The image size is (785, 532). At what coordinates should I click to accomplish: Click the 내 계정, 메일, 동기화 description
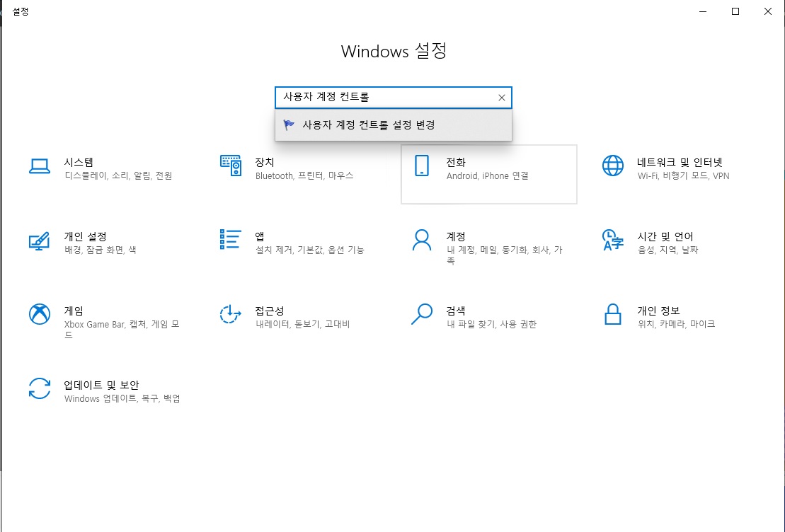[x=504, y=255]
